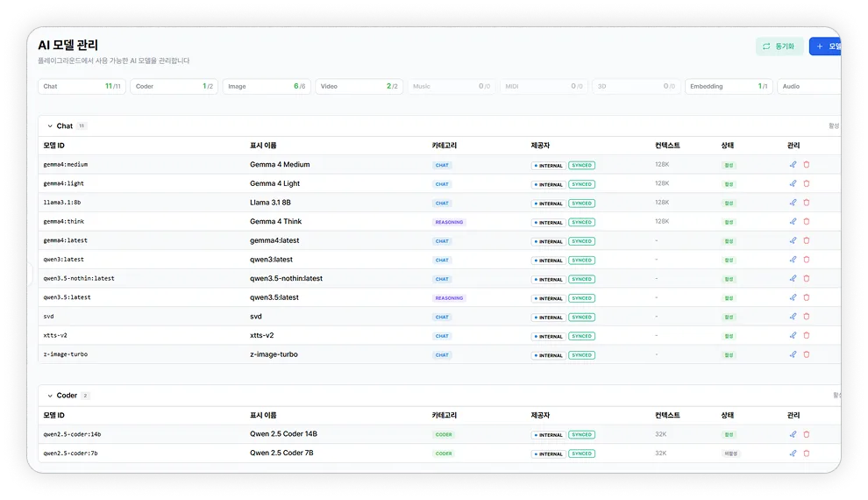Edit the qwen2.5-coder:7b model

click(793, 453)
